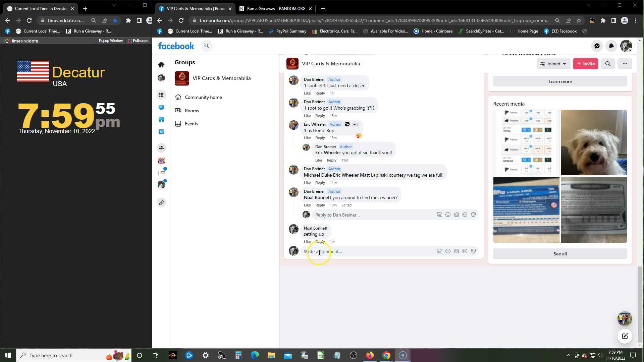Click emoji icon in Write a comment box
Viewport: 644px width, 362px height.
pos(448,251)
